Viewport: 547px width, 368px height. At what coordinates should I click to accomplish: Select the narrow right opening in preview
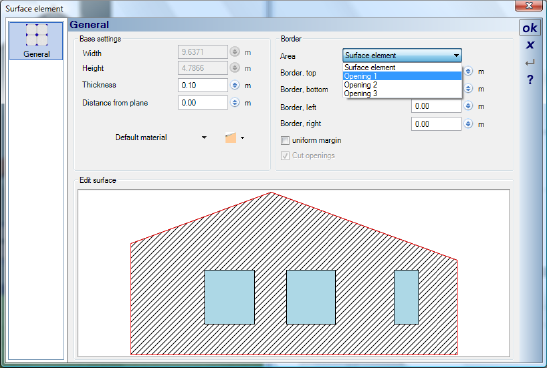click(406, 297)
